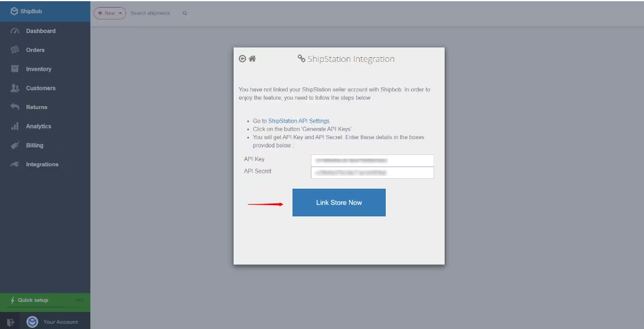Click the Quick setup bar
This screenshot has height=329, width=644.
tap(45, 302)
